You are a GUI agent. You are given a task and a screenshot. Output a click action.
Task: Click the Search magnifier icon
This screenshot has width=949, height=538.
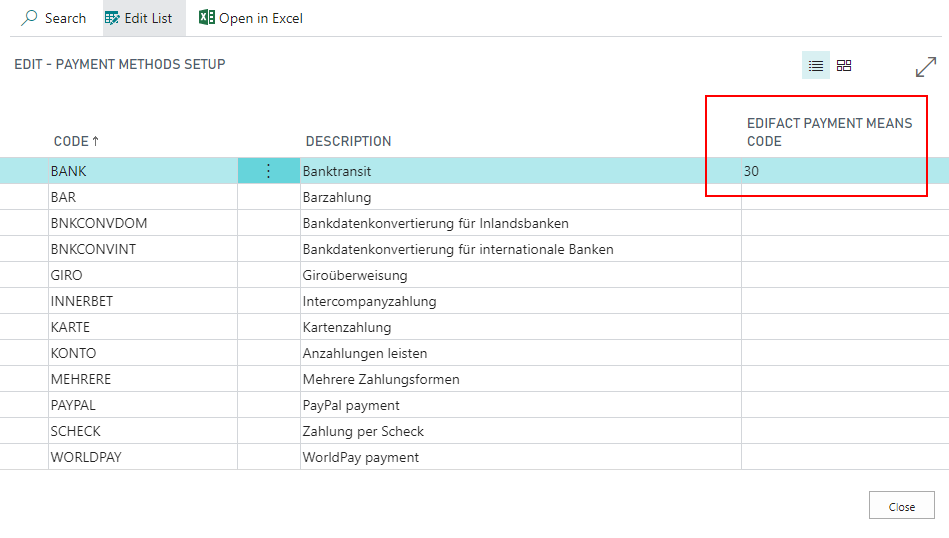coord(29,18)
